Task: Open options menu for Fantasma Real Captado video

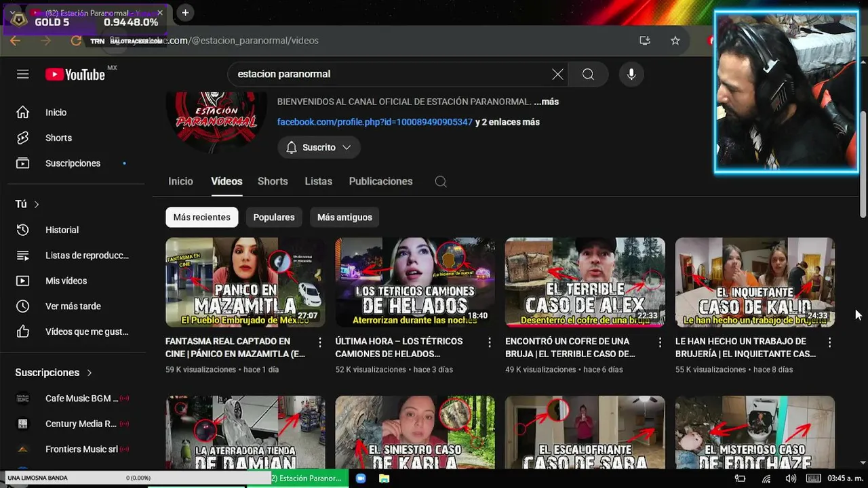Action: (x=320, y=343)
